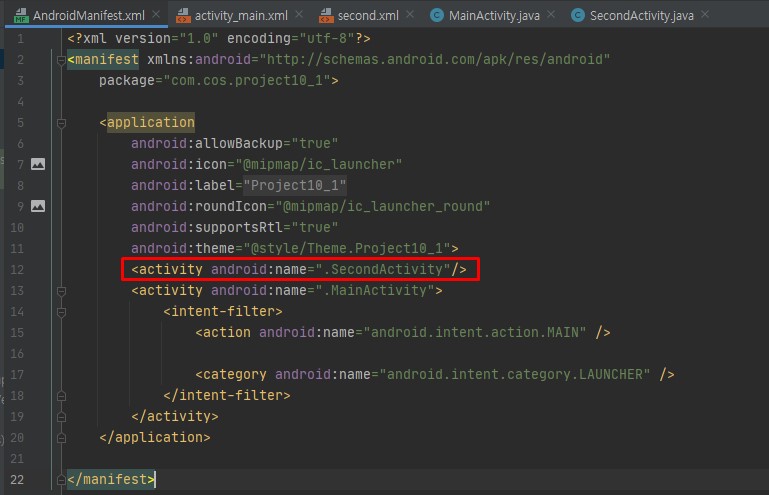Close the MainActivity.java tab

pyautogui.click(x=551, y=15)
